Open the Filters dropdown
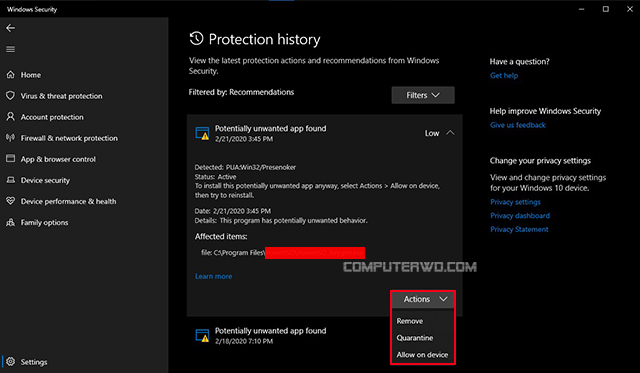Viewport: 640px width, 373px height. click(423, 95)
